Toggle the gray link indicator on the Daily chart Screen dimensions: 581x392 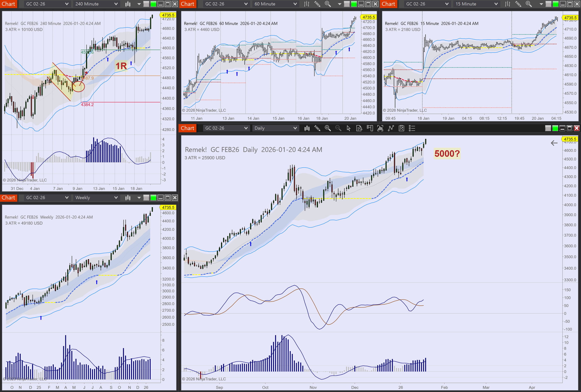coord(548,128)
